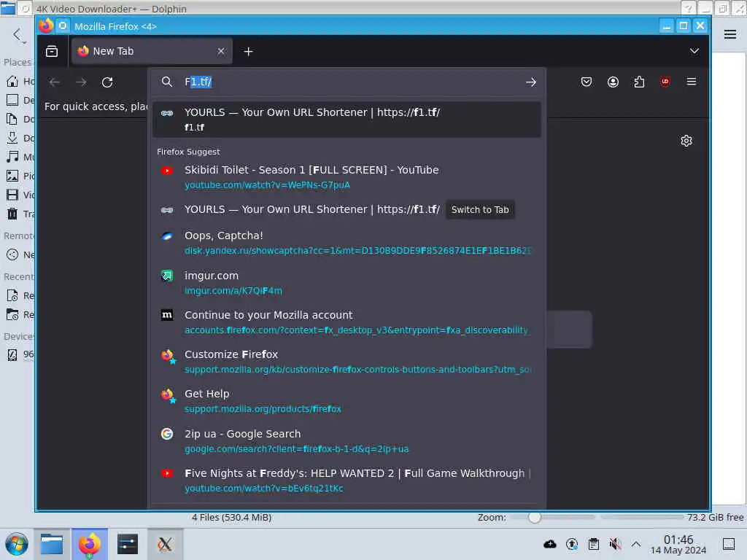The width and height of the screenshot is (747, 560).
Task: Open uBlock Origin extension icon
Action: (x=665, y=82)
